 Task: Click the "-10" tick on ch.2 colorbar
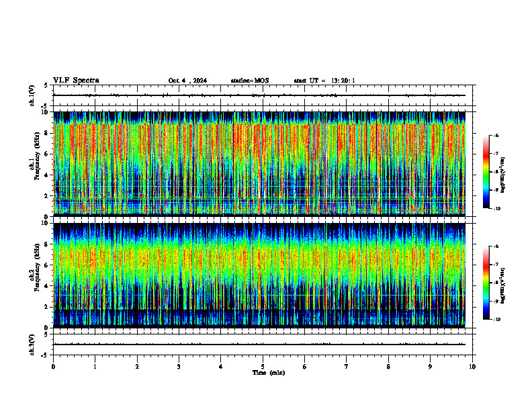click(496, 320)
